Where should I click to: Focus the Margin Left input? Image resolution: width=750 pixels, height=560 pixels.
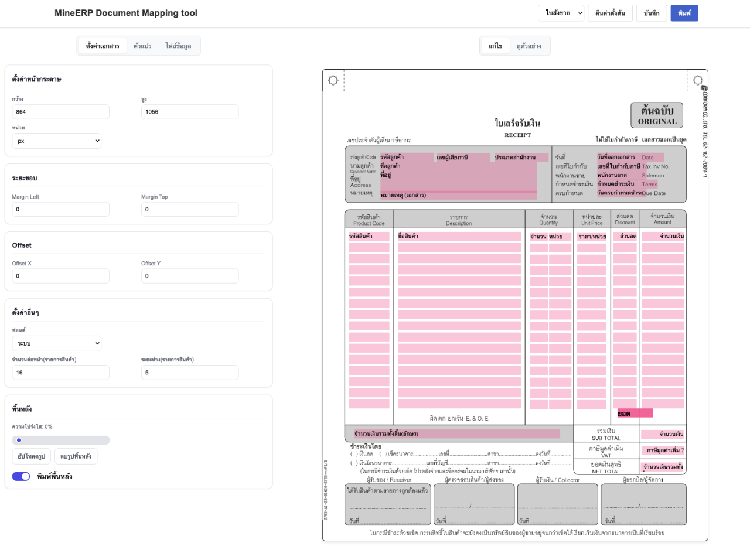(x=61, y=209)
